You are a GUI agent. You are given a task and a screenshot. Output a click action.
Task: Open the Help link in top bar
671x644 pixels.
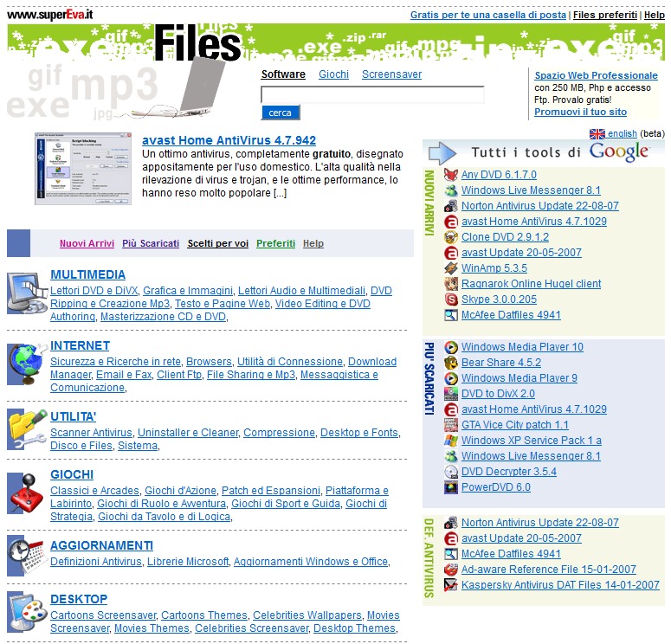click(x=655, y=15)
